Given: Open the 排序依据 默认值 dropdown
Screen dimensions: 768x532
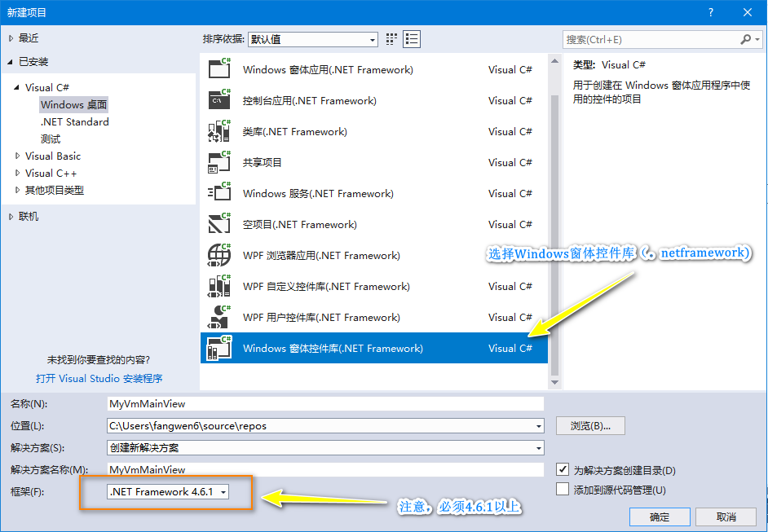Looking at the screenshot, I should click(371, 38).
